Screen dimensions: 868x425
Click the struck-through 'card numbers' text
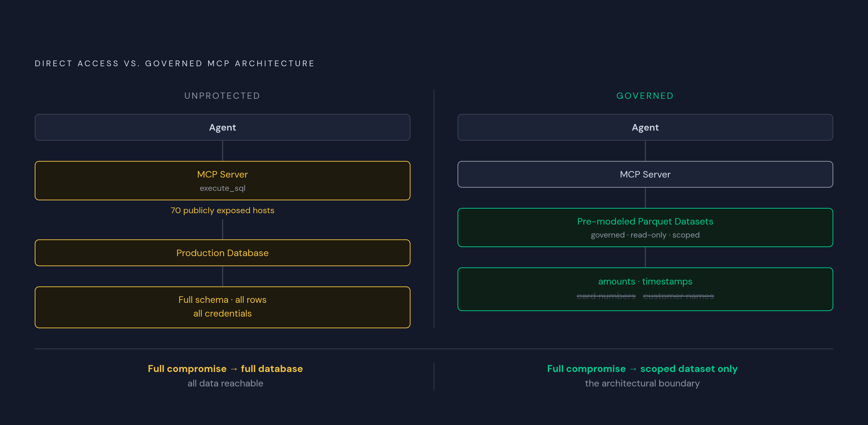606,296
